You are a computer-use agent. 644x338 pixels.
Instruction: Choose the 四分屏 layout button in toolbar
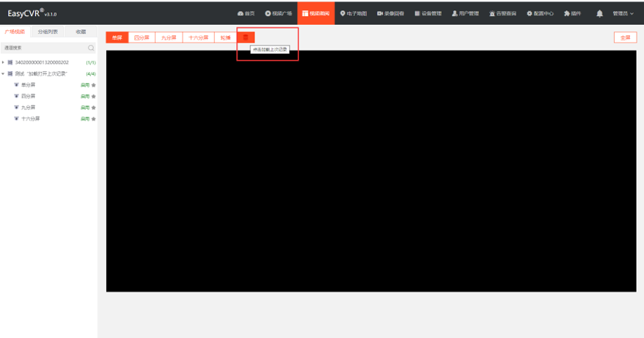142,38
